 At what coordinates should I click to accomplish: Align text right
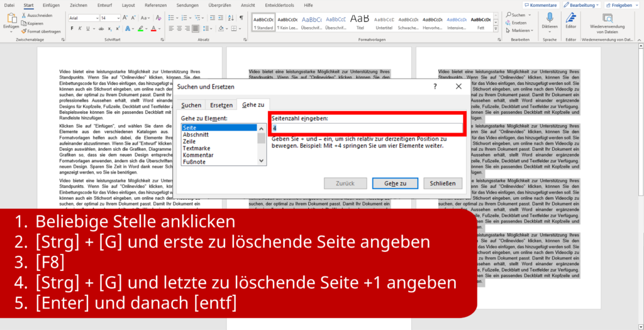tap(187, 28)
